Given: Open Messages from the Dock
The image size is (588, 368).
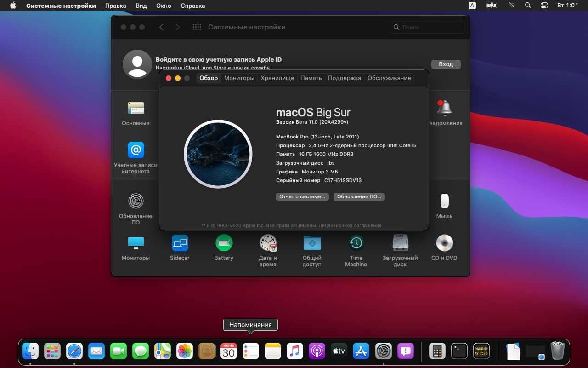Looking at the screenshot, I should pos(141,351).
